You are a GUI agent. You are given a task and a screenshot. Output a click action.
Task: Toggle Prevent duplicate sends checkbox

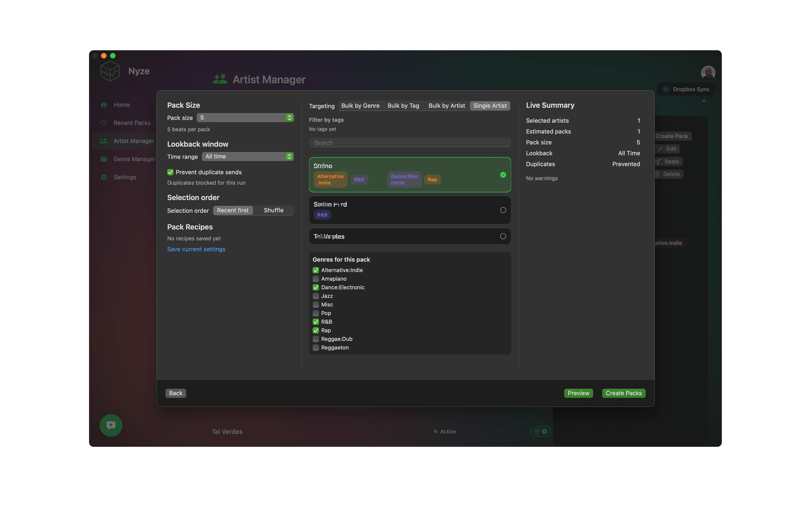(x=170, y=172)
